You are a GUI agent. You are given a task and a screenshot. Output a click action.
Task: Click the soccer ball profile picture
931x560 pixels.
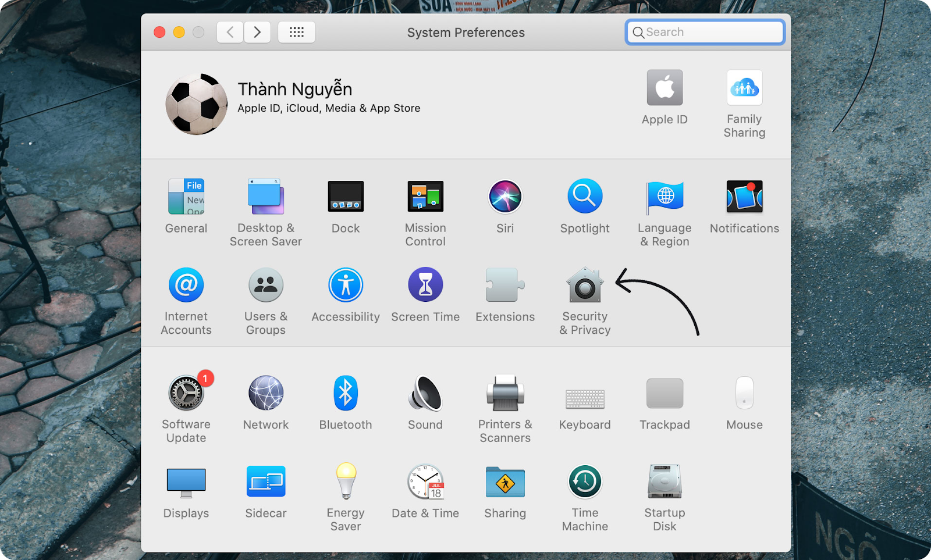197,104
